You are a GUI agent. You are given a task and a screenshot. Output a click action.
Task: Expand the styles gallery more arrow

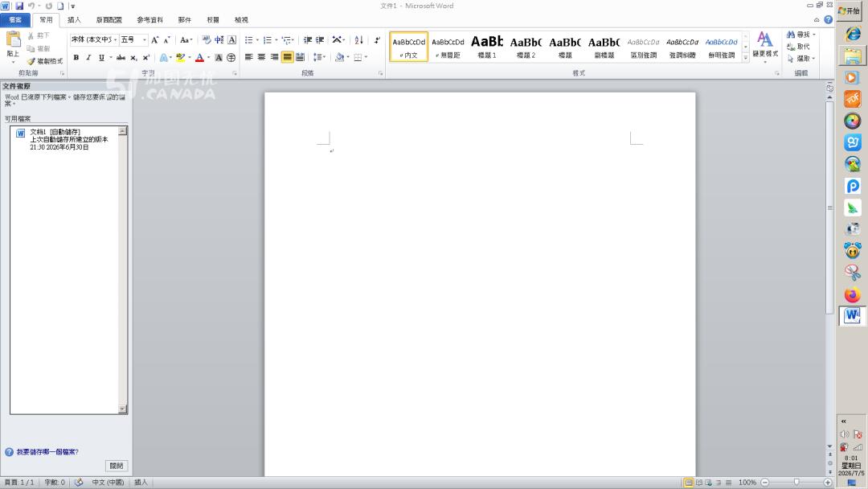point(746,57)
